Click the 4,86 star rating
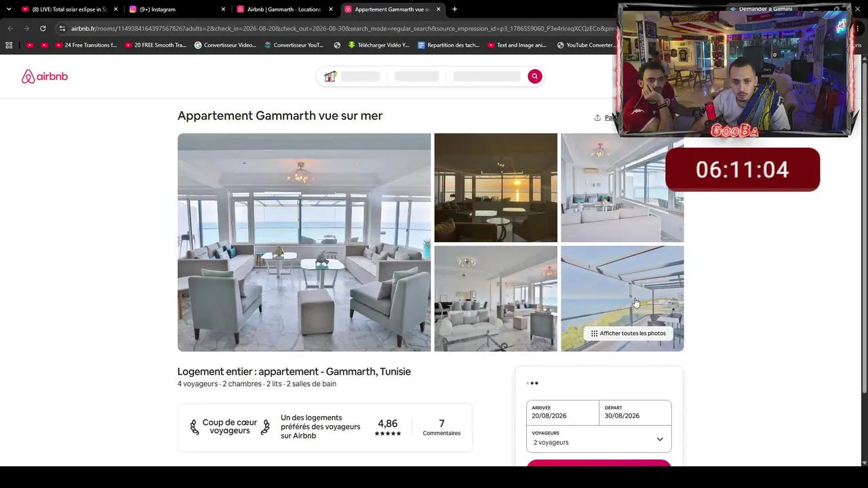 point(388,428)
